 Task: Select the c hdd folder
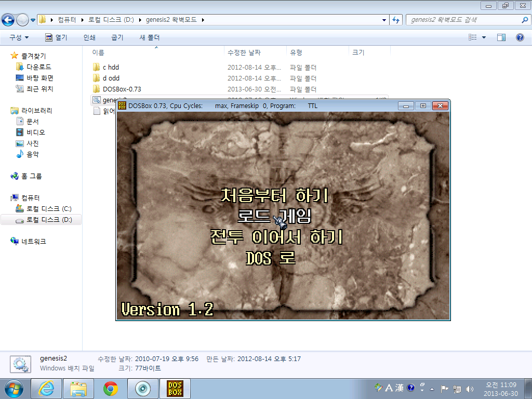click(x=111, y=67)
